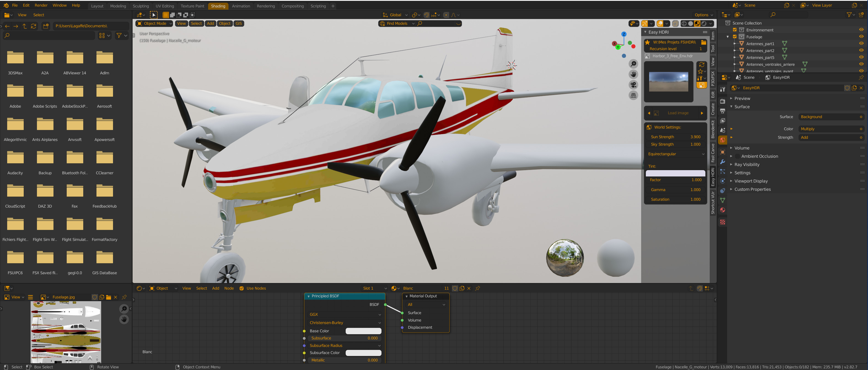Click the Easy HDRI reload previews icon
Viewport: 868px width, 370px height.
[702, 65]
